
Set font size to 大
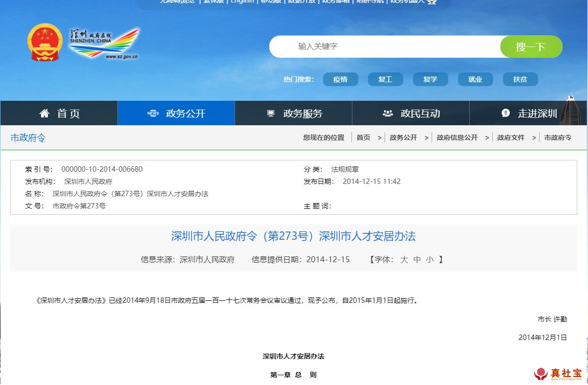pos(404,260)
